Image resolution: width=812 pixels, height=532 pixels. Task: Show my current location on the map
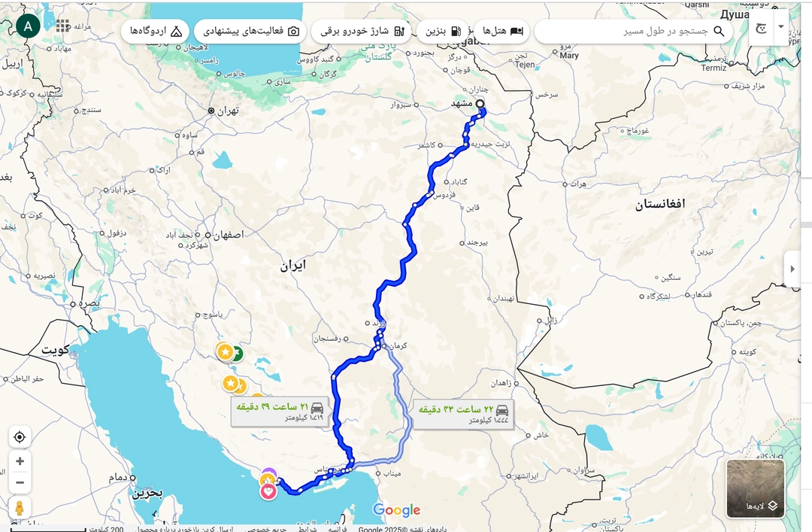click(20, 437)
